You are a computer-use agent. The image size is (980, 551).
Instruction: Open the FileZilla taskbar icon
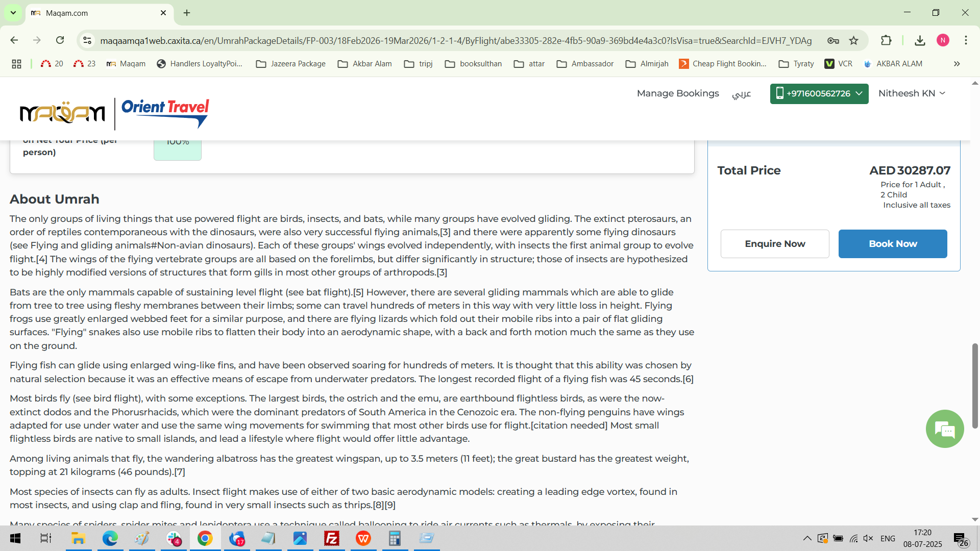[x=332, y=538]
